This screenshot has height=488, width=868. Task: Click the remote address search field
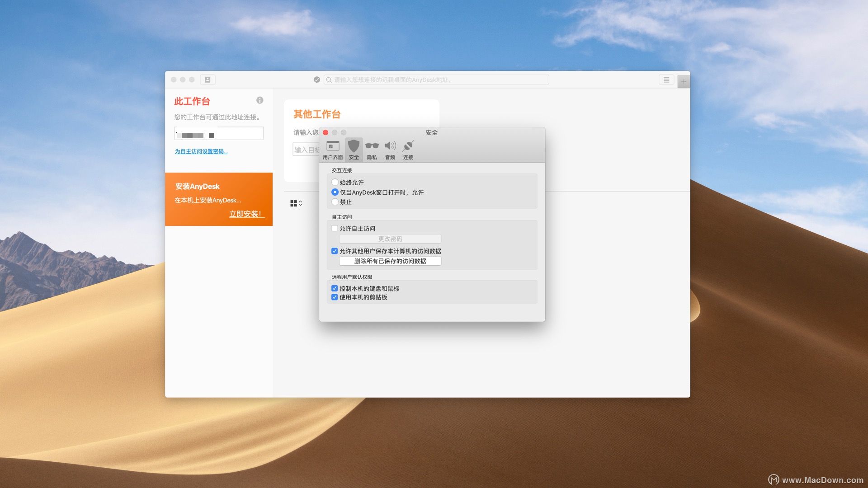(x=436, y=80)
